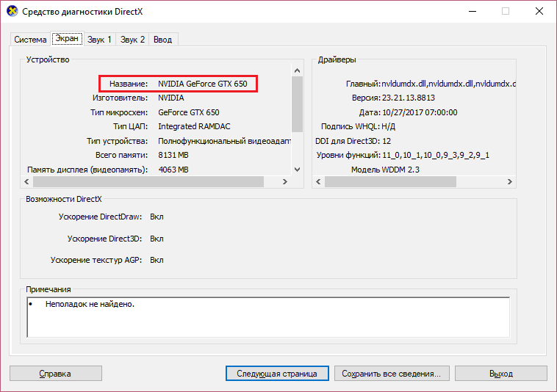Click the Подпись WHQL: Н/Д entry

pos(358,127)
